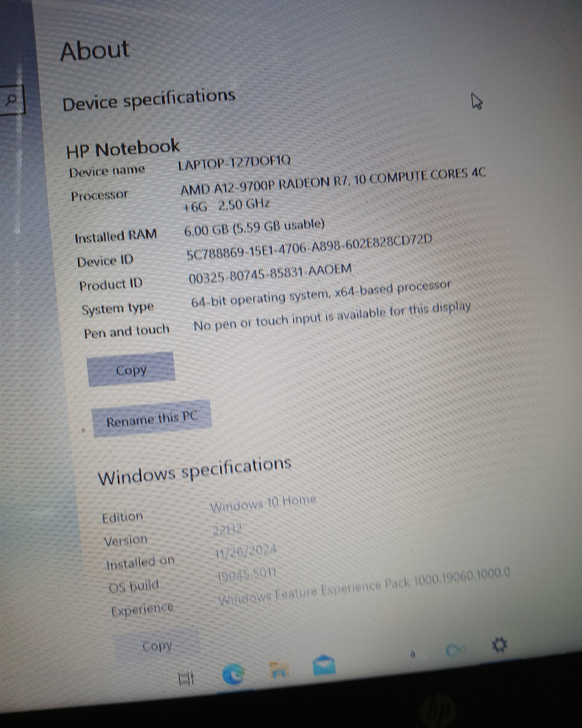Click the Installed RAM label

pos(116,236)
